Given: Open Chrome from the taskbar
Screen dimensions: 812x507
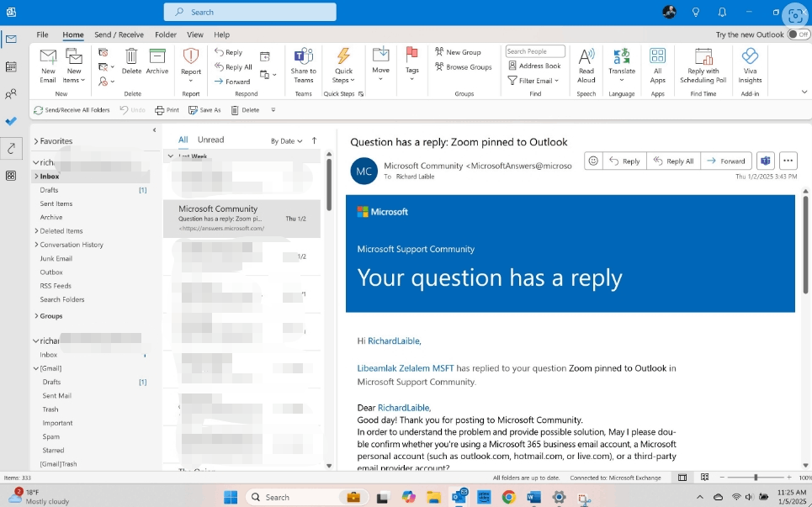Looking at the screenshot, I should (x=508, y=497).
